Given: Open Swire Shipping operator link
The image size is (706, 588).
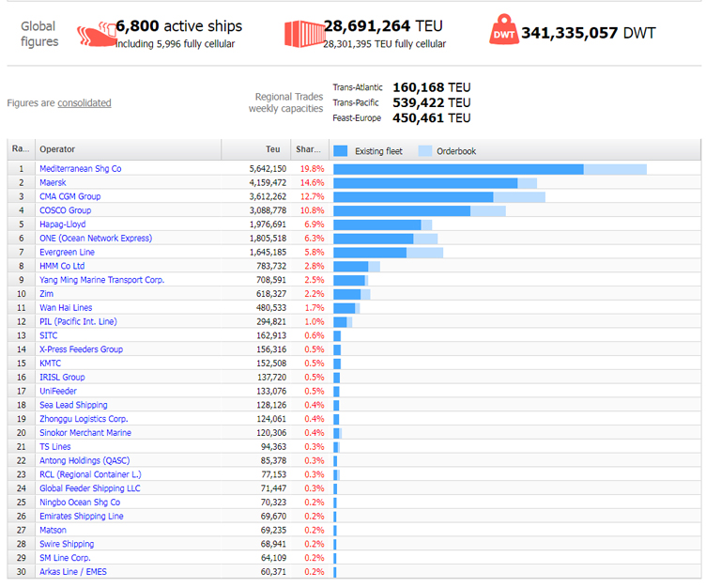Looking at the screenshot, I should [x=67, y=544].
